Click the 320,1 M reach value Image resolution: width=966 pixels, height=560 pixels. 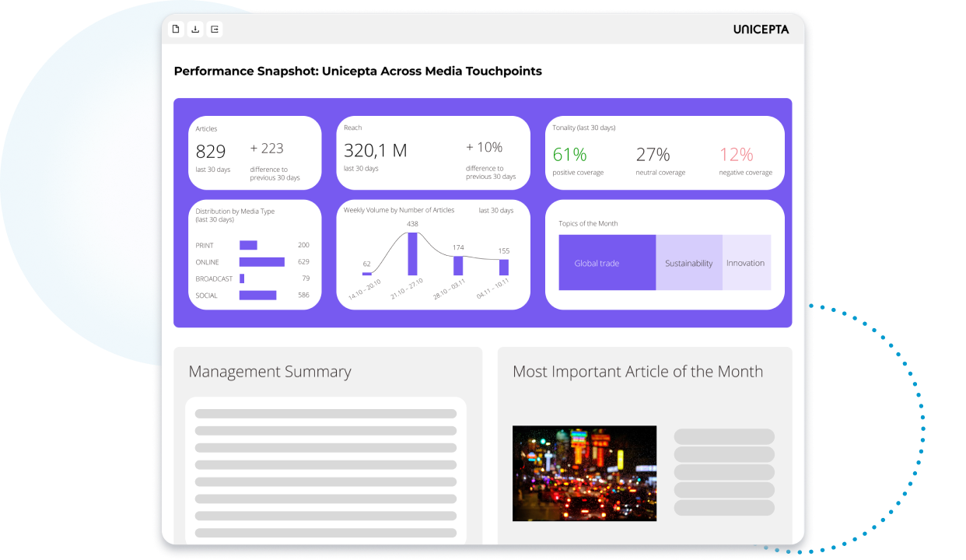click(376, 151)
